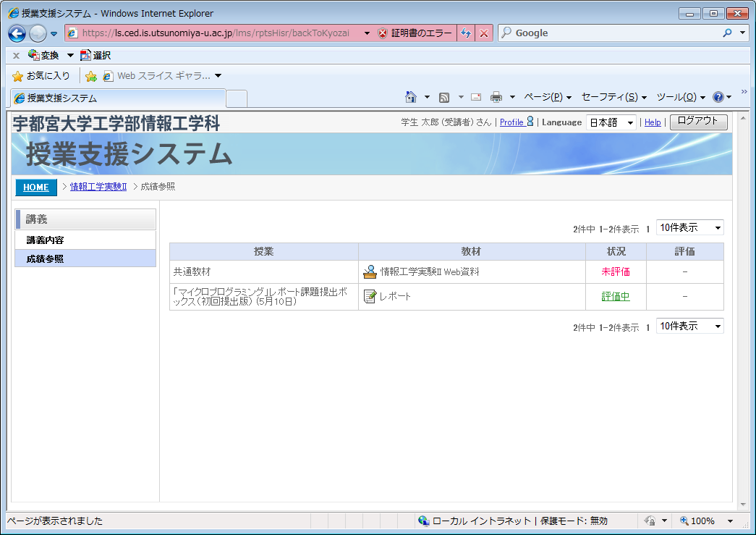This screenshot has width=756, height=535.
Task: Click the browser Back arrow button
Action: [17, 33]
